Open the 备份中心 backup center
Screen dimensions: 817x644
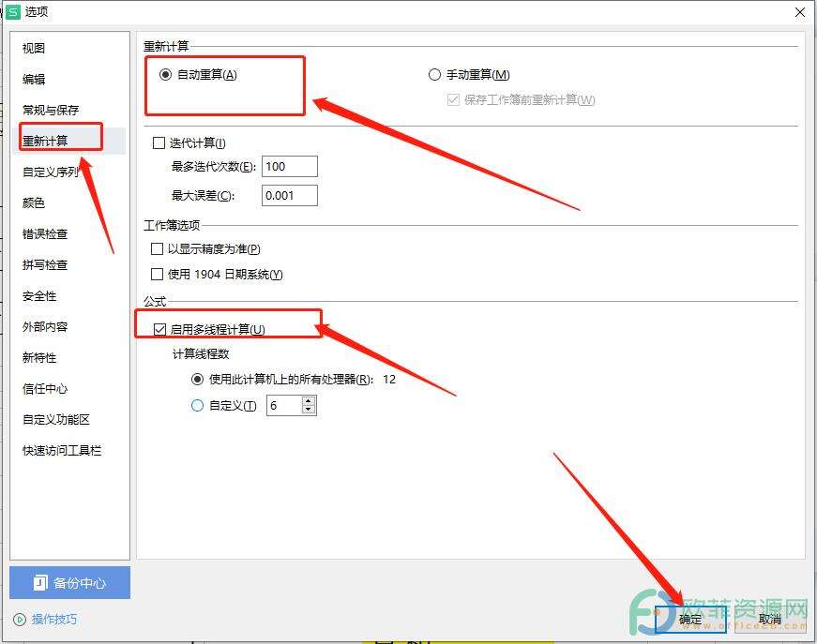click(69, 582)
